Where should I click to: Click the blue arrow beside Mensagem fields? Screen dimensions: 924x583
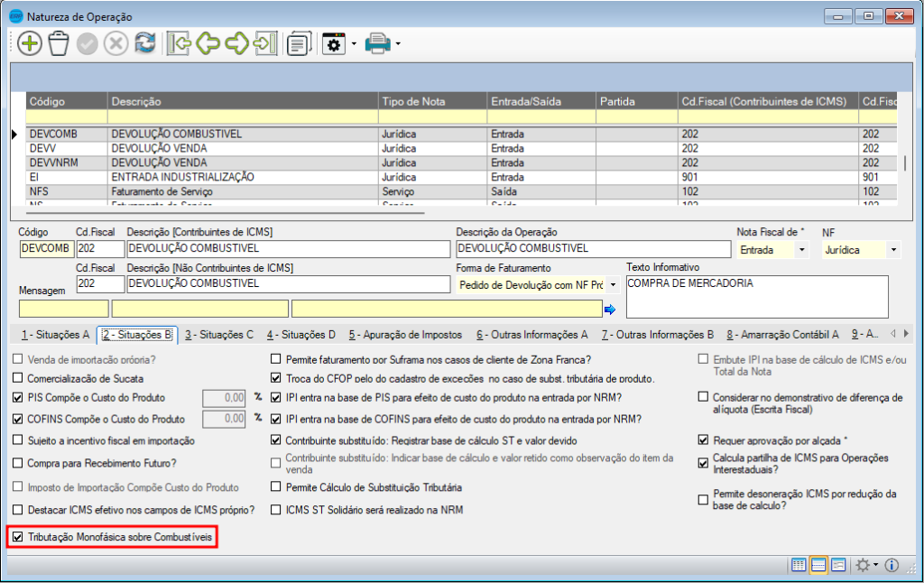click(610, 310)
